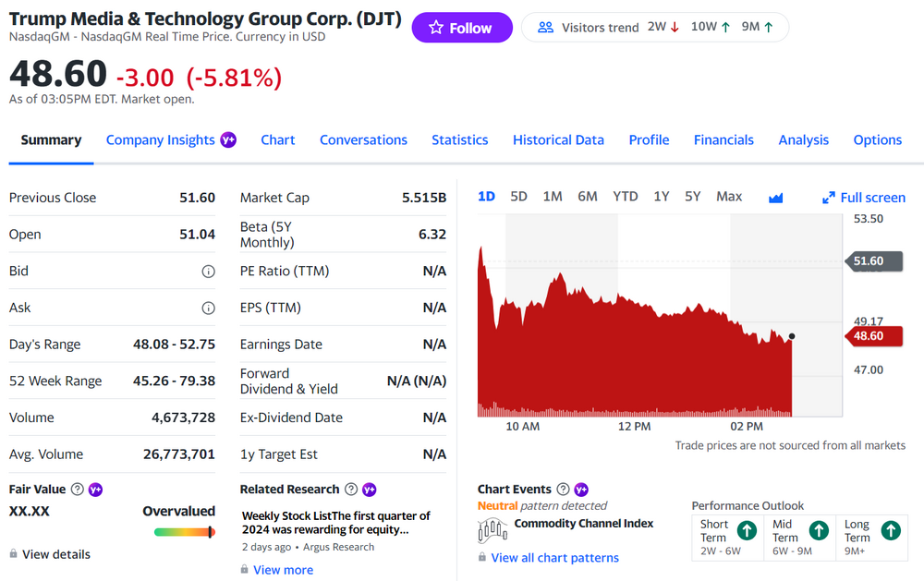This screenshot has width=924, height=581.
Task: Click Chart Events help question icon
Action: [x=563, y=490]
